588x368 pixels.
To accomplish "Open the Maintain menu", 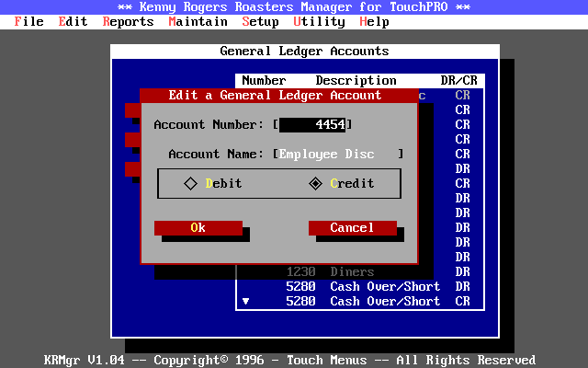I will 198,22.
